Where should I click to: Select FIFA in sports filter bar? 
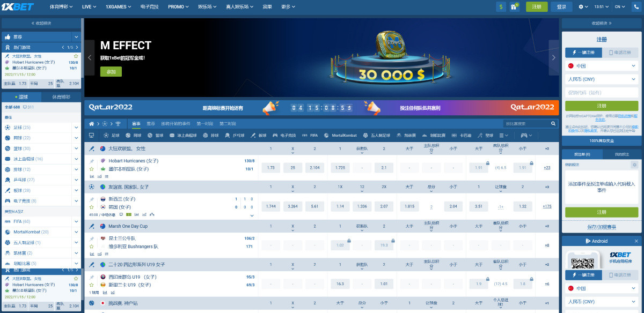click(311, 136)
